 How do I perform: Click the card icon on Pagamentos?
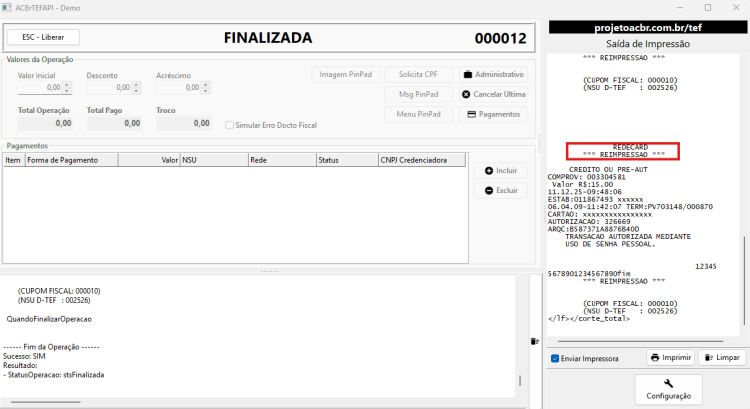[472, 114]
